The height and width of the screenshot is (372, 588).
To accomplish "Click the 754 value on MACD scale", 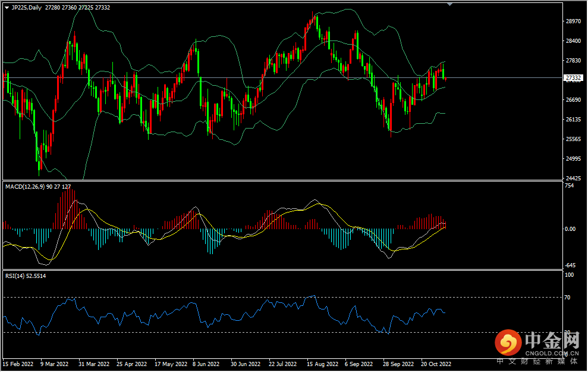I will (569, 186).
